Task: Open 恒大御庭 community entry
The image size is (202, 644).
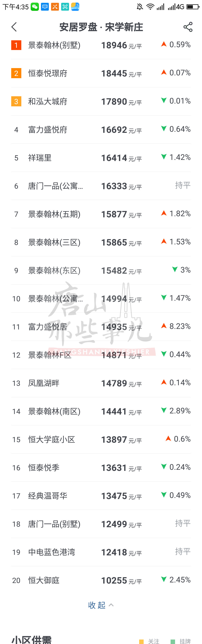Action: pos(44,580)
